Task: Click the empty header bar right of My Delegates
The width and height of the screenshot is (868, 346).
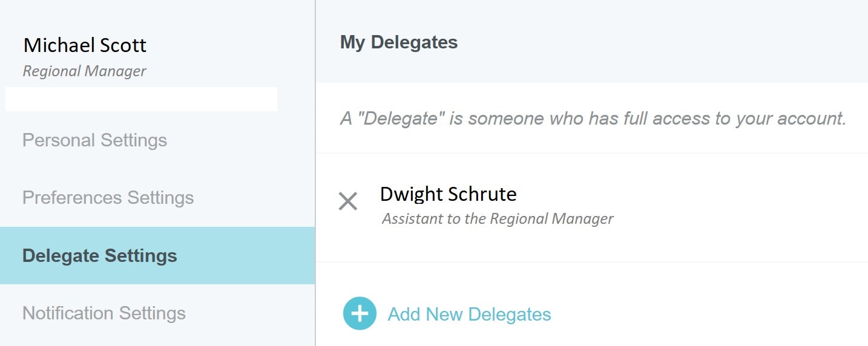Action: [x=666, y=42]
